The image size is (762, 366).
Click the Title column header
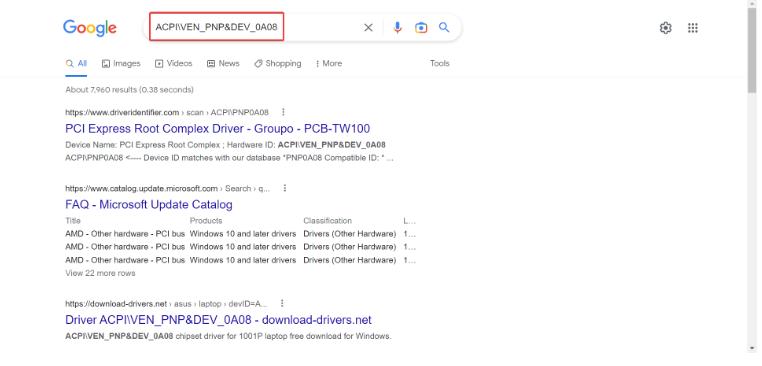tap(73, 221)
